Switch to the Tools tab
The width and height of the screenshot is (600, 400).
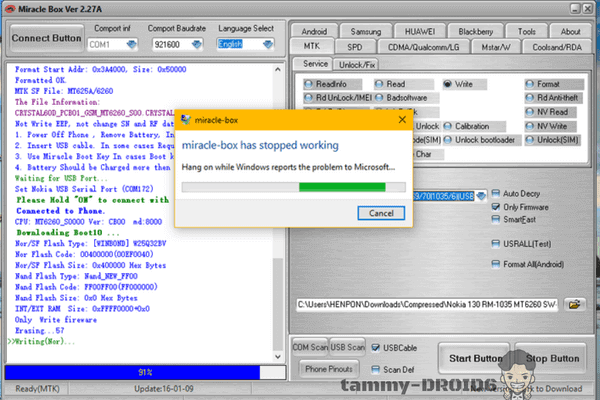[527, 31]
